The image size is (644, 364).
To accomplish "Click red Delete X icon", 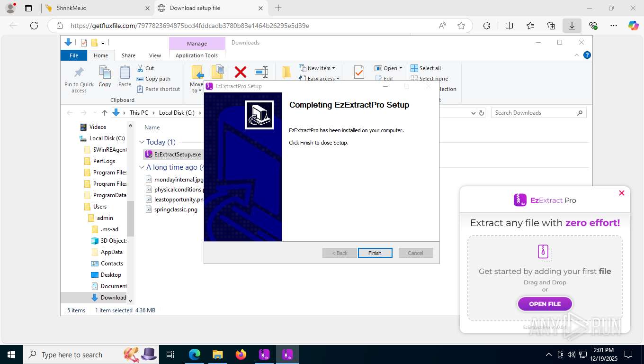I will click(x=241, y=72).
